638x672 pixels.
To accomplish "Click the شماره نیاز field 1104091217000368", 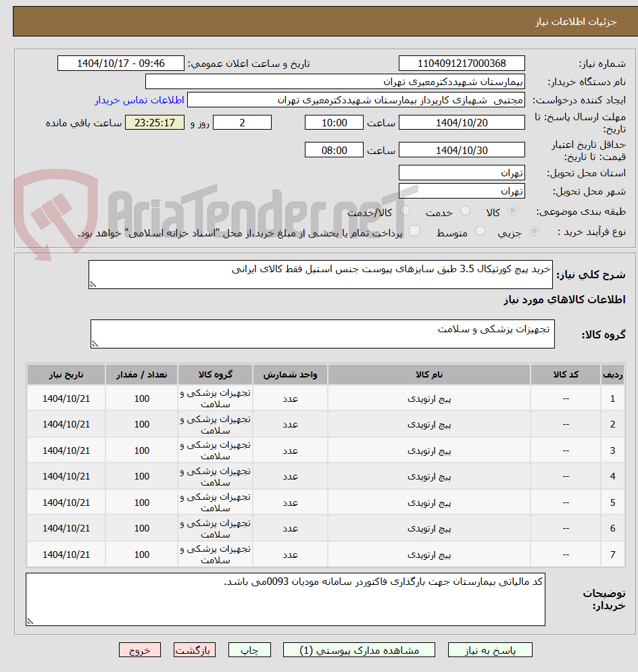I will tap(462, 63).
